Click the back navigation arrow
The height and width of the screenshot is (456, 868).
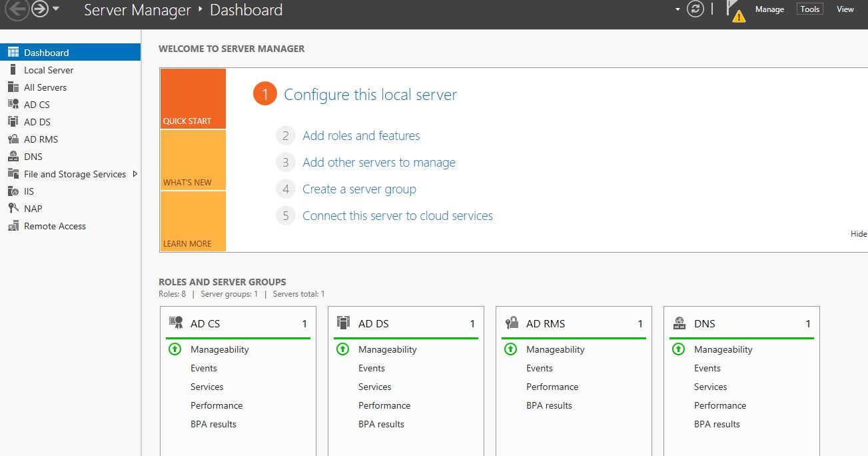click(17, 9)
